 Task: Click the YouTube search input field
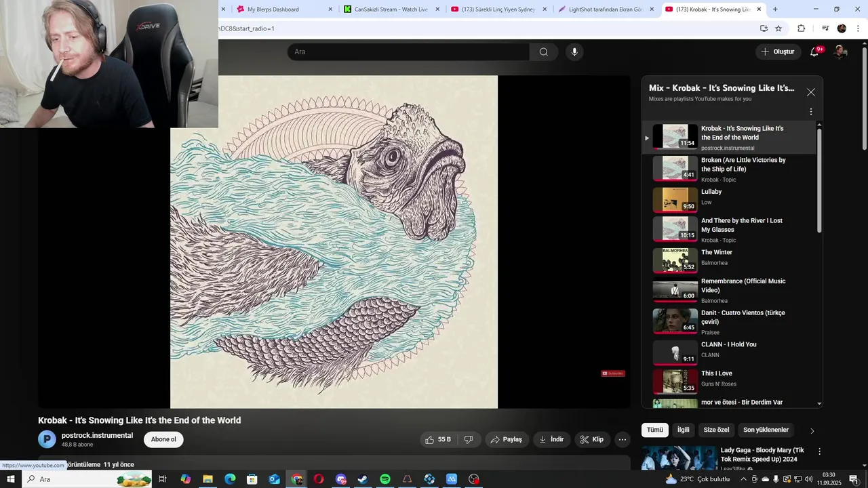(x=408, y=52)
